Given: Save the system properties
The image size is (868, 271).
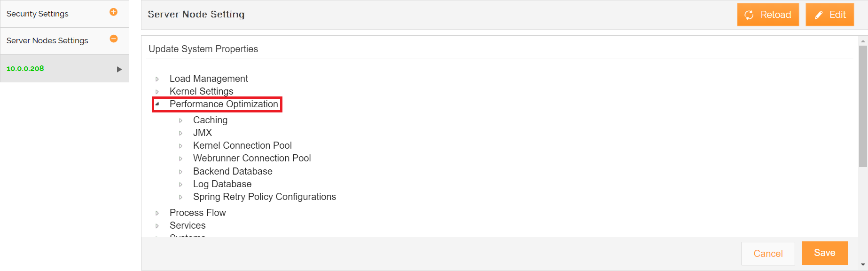Looking at the screenshot, I should 824,253.
